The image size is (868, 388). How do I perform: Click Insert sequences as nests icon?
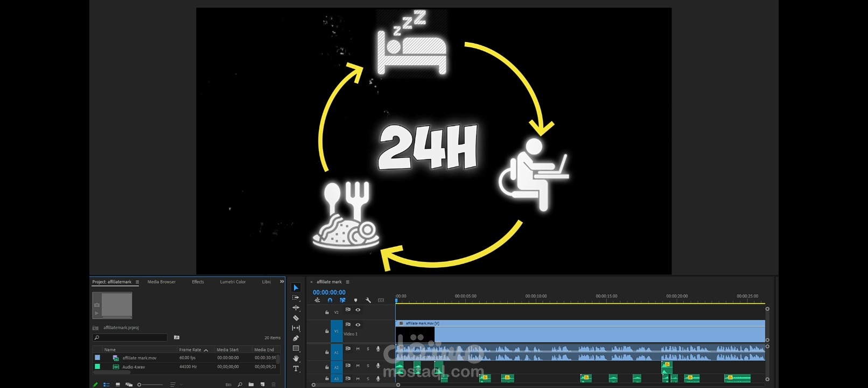click(x=317, y=300)
